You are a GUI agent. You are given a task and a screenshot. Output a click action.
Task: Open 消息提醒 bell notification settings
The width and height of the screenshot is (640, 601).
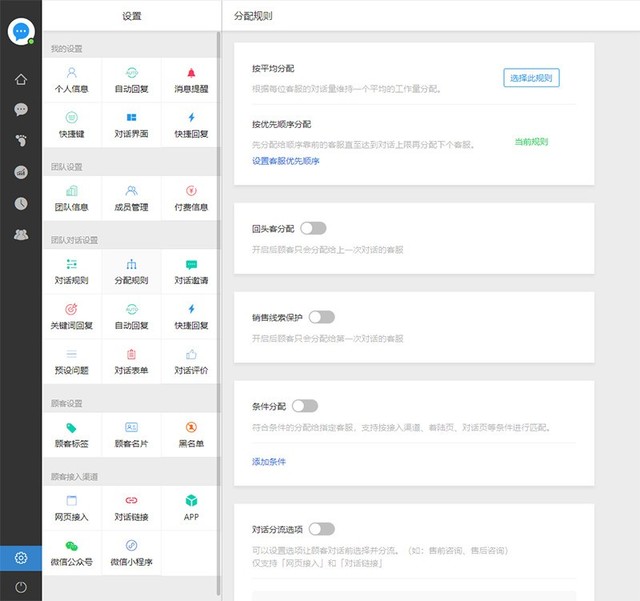point(191,79)
